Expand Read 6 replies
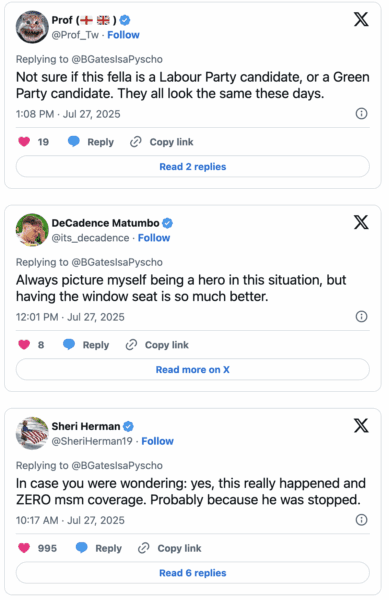Viewport: 389px width, 600px height. point(193,573)
